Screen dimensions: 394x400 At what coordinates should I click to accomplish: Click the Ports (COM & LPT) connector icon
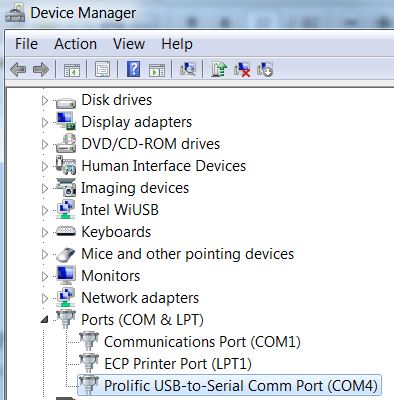coord(66,319)
